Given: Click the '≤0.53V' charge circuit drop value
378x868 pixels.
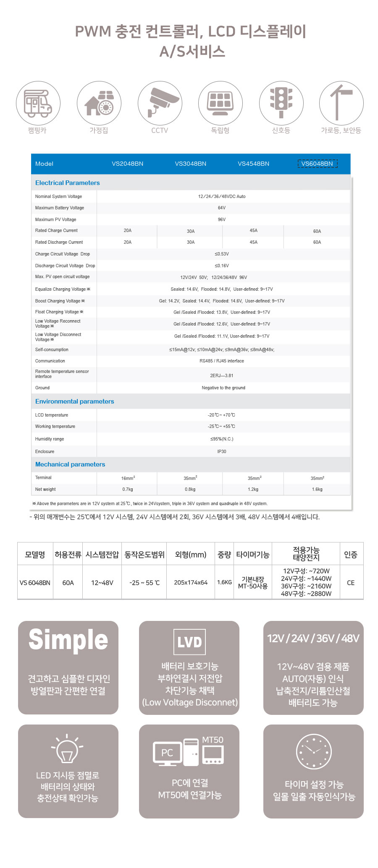Looking at the screenshot, I should [x=222, y=254].
